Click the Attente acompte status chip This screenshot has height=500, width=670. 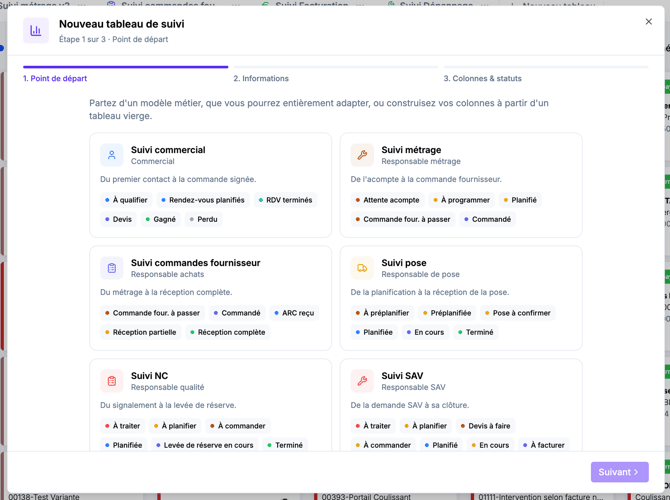[387, 200]
